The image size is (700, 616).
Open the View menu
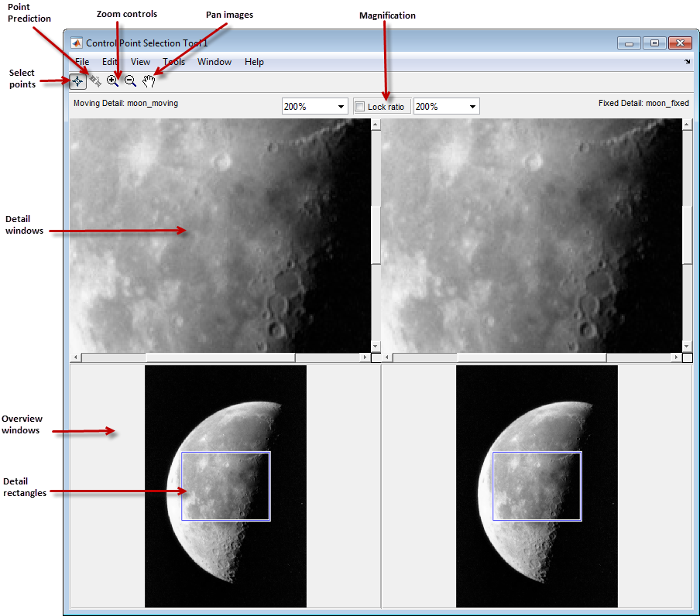[140, 62]
